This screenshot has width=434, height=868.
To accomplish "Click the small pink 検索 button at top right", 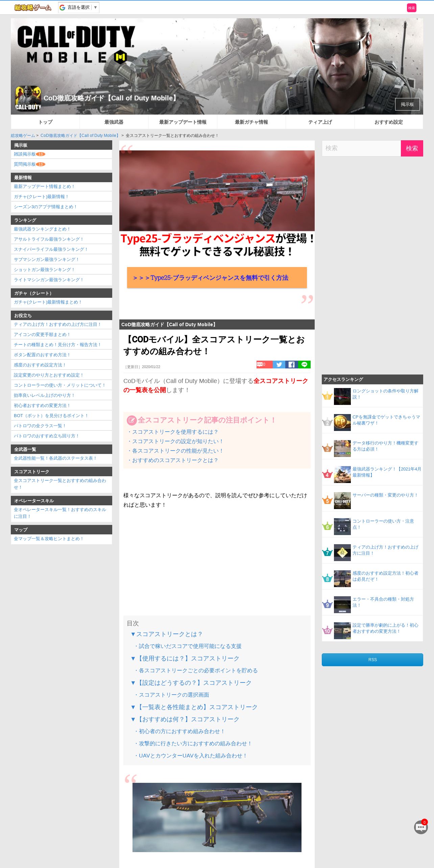I will (411, 8).
